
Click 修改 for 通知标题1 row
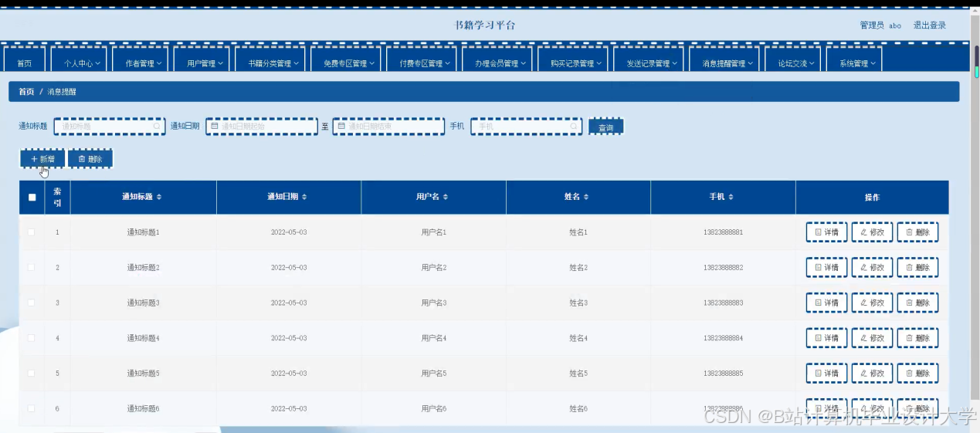coord(872,232)
